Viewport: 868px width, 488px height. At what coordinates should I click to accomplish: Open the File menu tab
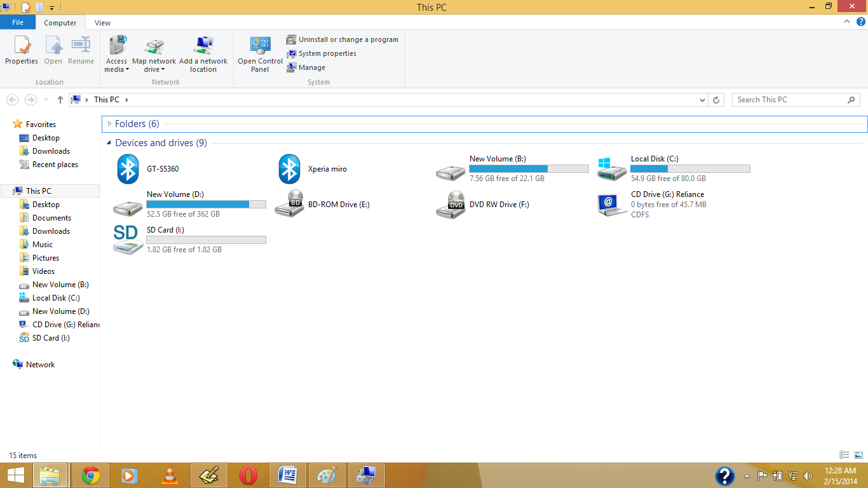tap(18, 22)
